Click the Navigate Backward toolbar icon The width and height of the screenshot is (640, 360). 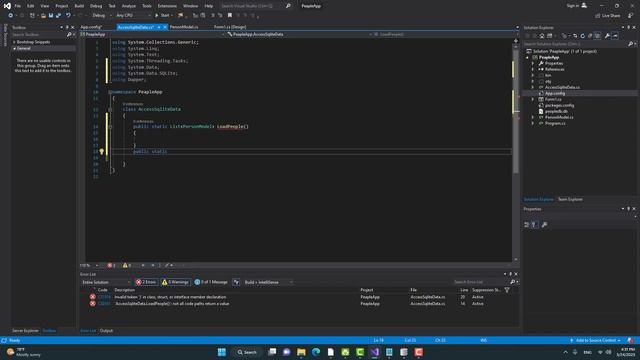(11, 16)
